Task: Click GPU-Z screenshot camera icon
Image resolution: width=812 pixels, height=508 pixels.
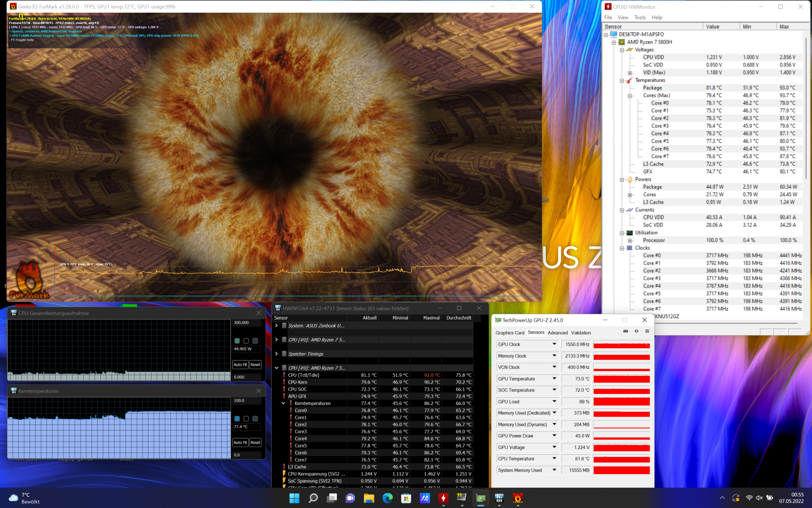Action: [625, 331]
